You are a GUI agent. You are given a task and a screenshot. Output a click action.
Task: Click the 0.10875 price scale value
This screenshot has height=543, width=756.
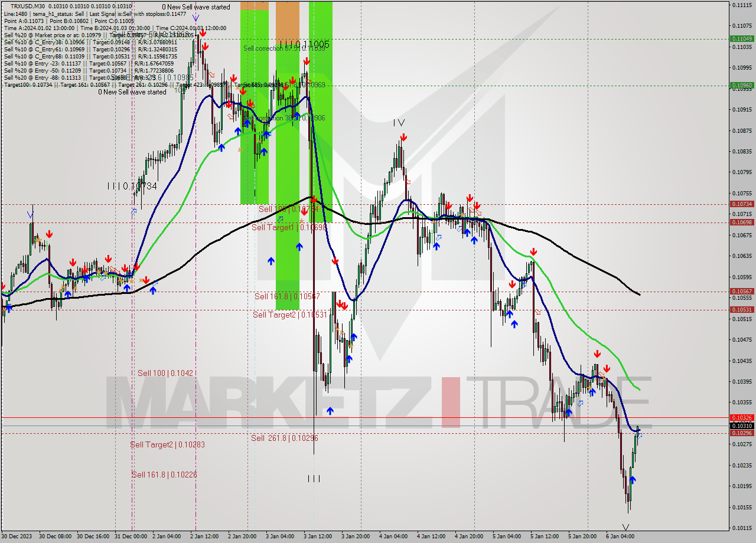tap(741, 130)
